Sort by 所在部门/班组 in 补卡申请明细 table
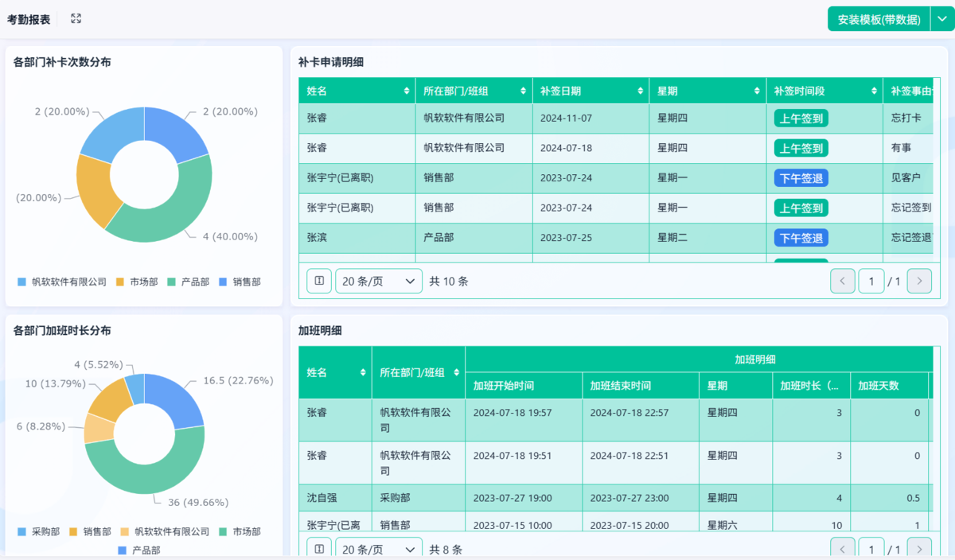The image size is (955, 560). pyautogui.click(x=523, y=91)
